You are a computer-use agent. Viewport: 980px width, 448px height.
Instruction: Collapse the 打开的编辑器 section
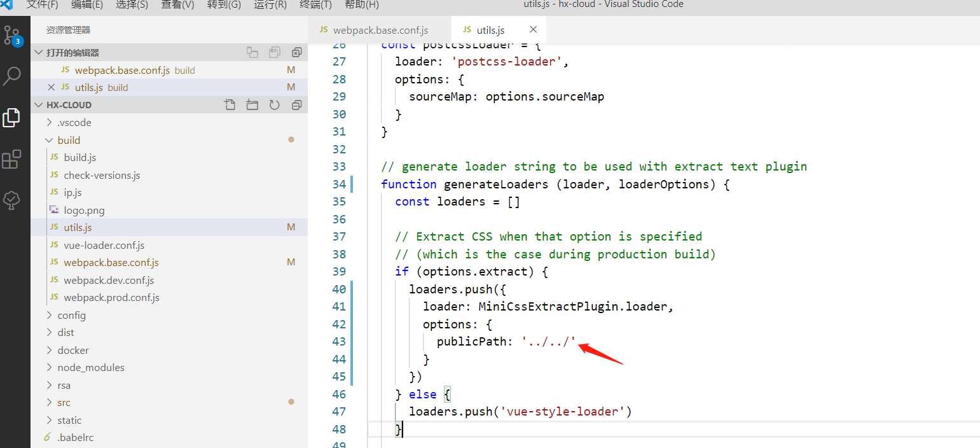[x=38, y=52]
